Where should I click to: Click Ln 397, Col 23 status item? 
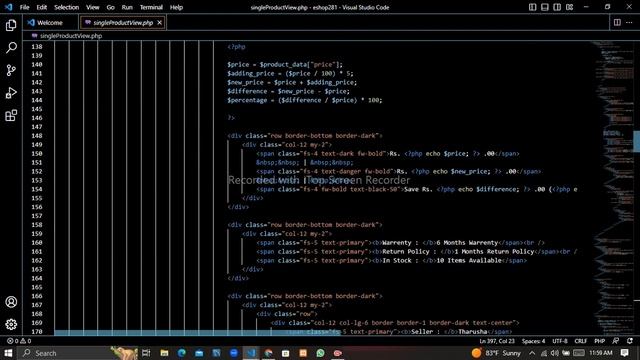[497, 341]
